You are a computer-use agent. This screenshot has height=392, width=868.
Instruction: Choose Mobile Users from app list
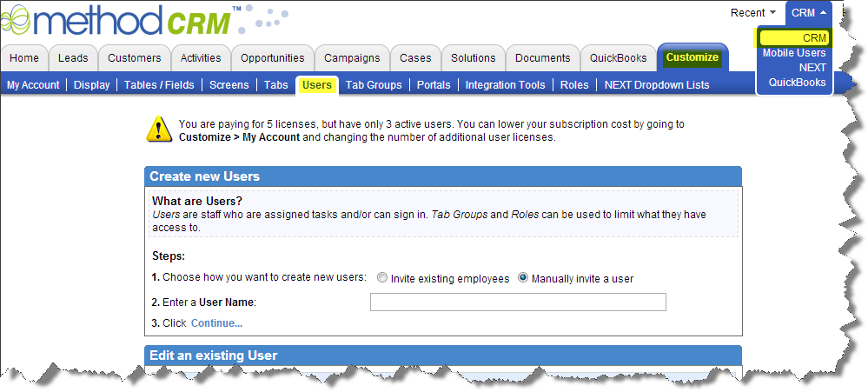(794, 53)
